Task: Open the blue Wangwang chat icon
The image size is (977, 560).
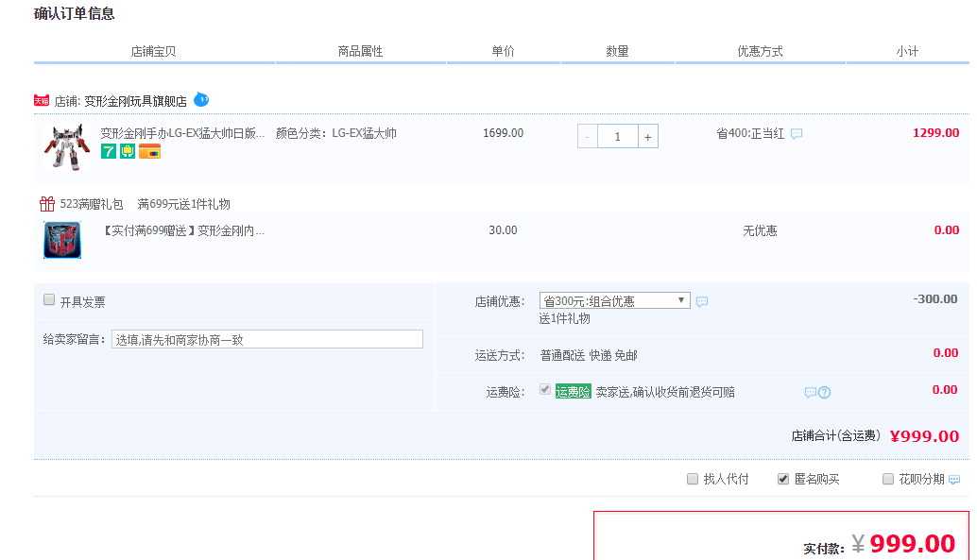Action: tap(201, 99)
